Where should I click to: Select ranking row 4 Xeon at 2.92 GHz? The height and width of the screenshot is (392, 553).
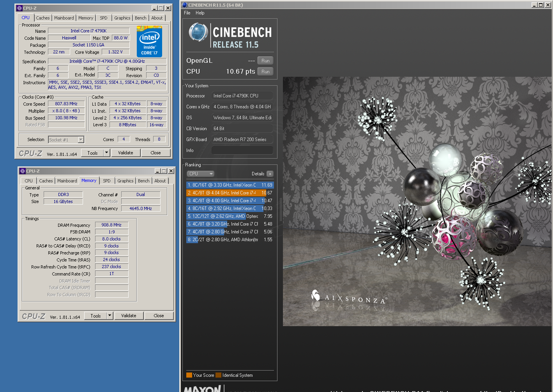click(230, 208)
